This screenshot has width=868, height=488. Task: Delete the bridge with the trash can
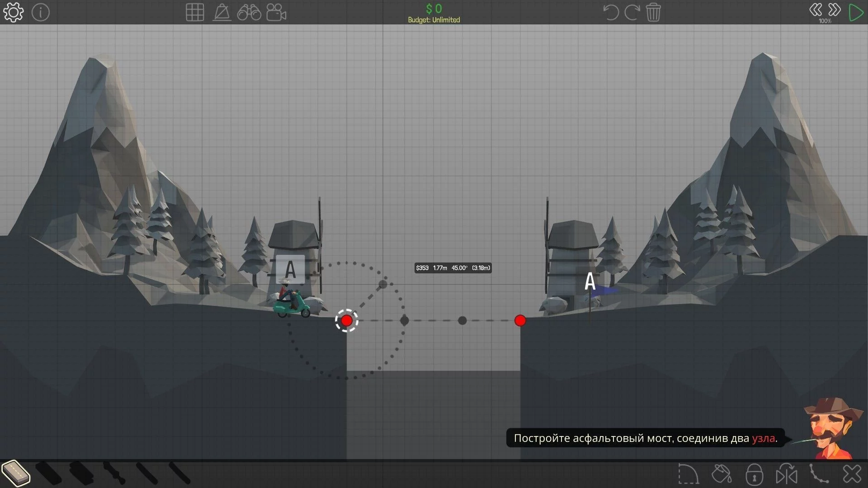(653, 12)
